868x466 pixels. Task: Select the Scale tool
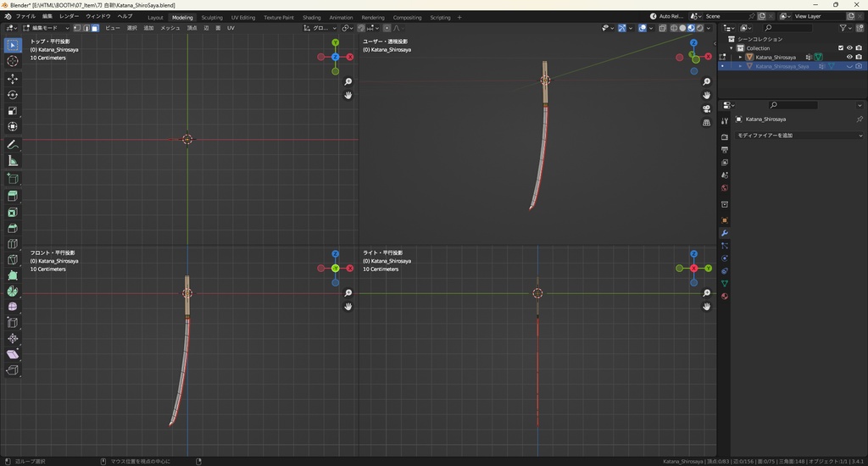[13, 111]
